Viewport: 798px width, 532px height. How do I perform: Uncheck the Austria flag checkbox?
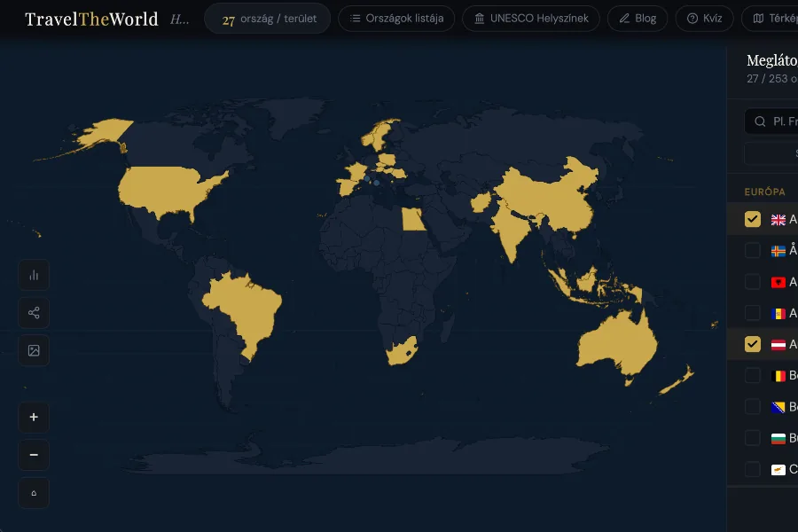752,344
